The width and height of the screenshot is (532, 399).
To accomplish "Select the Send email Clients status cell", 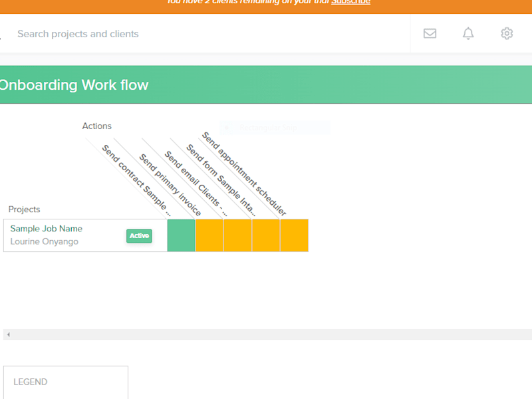I will pyautogui.click(x=237, y=235).
